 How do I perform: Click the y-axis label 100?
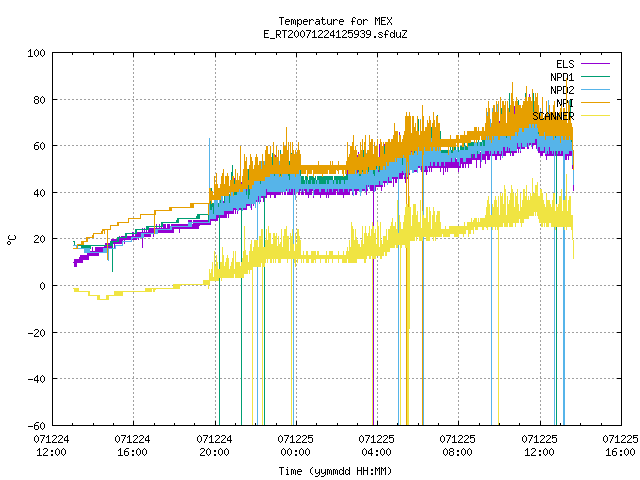36,53
